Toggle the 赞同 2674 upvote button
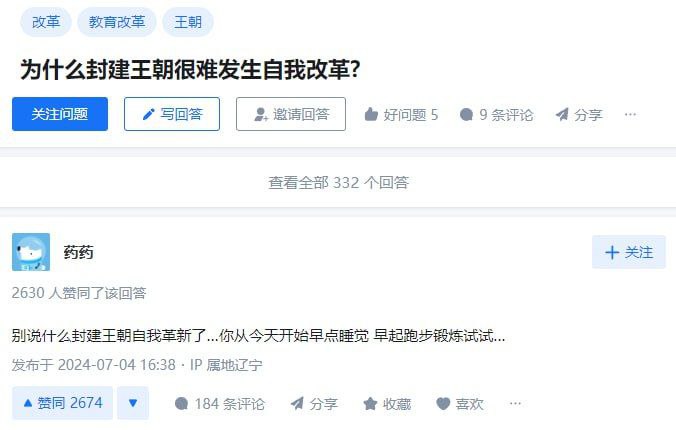The image size is (676, 430). (63, 403)
